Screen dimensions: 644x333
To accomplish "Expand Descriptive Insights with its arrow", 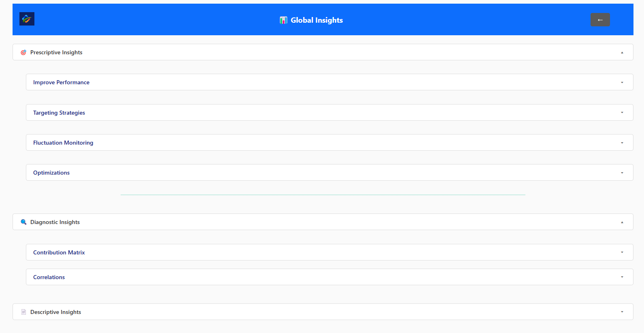I will 622,312.
